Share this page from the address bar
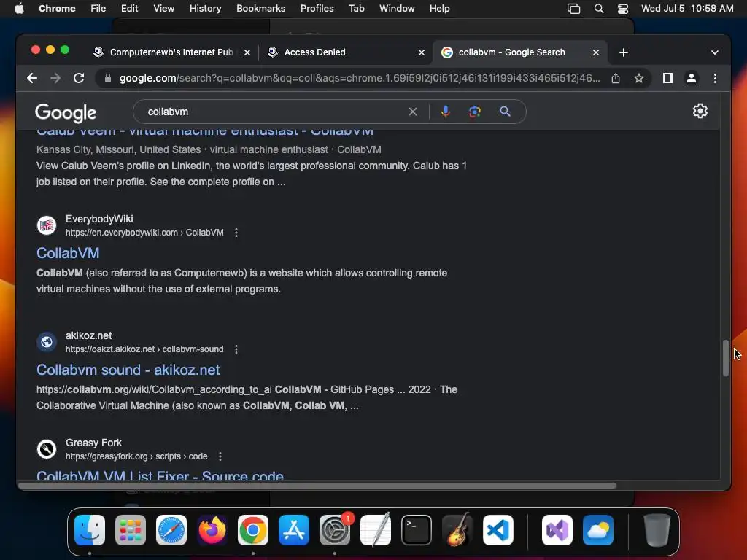Screen dimensions: 747x560 616,78
